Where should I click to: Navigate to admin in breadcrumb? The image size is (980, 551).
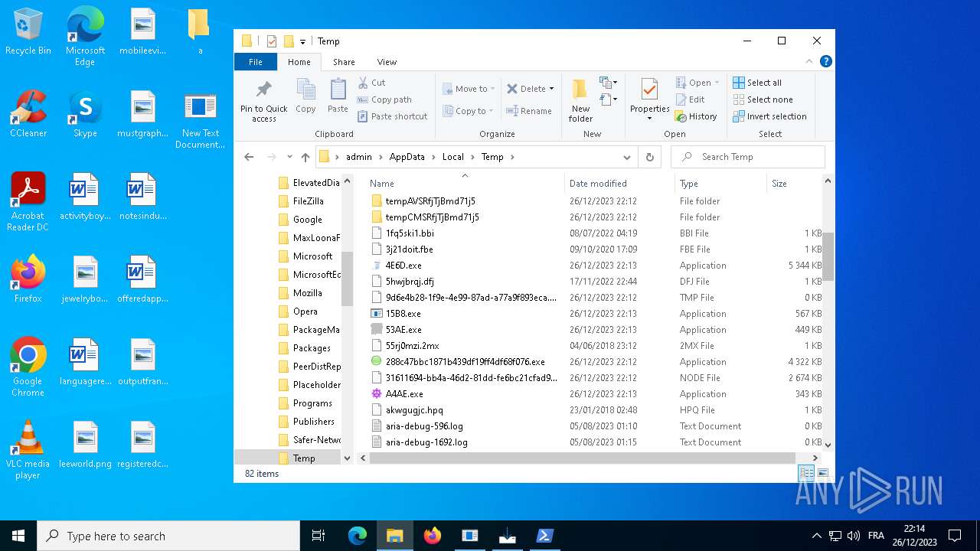point(358,157)
